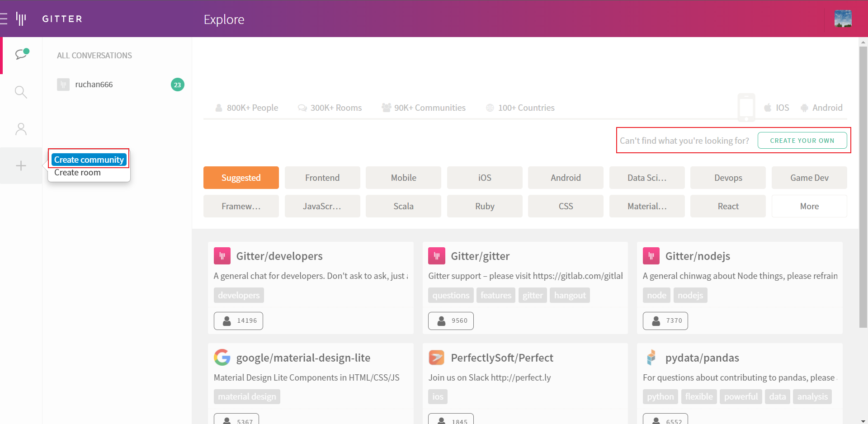Click the Gitter/nodejs room avatar
The height and width of the screenshot is (424, 868).
tap(651, 256)
